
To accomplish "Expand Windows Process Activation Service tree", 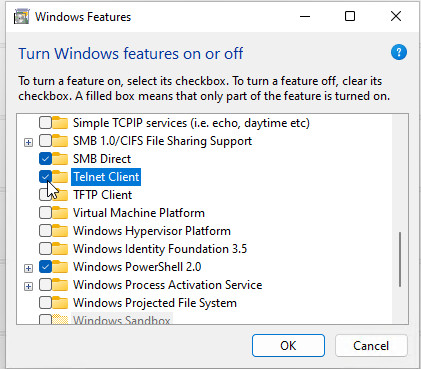I will [29, 286].
